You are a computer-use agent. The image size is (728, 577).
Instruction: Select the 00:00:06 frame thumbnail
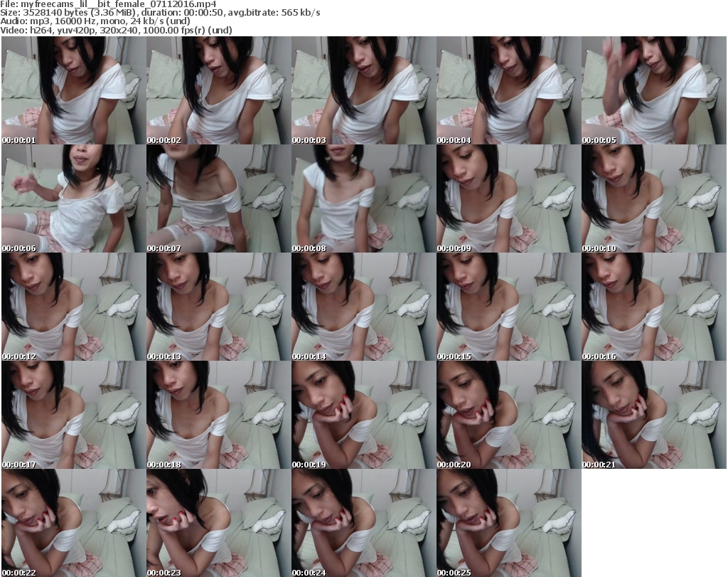pos(73,198)
